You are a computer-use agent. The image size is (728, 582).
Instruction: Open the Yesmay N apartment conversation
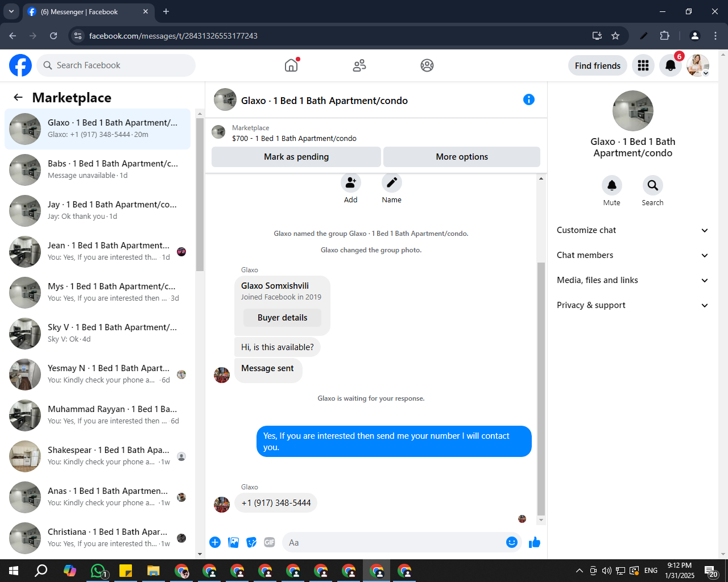coord(98,375)
